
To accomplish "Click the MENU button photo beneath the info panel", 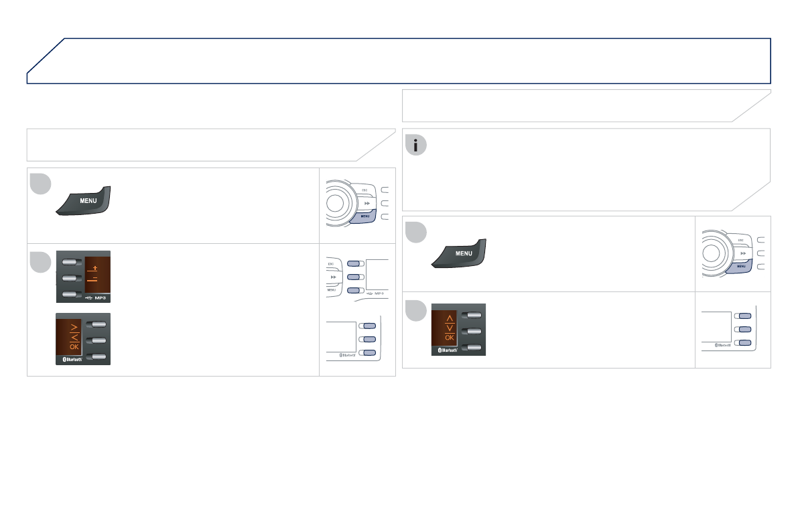I will 458,253.
